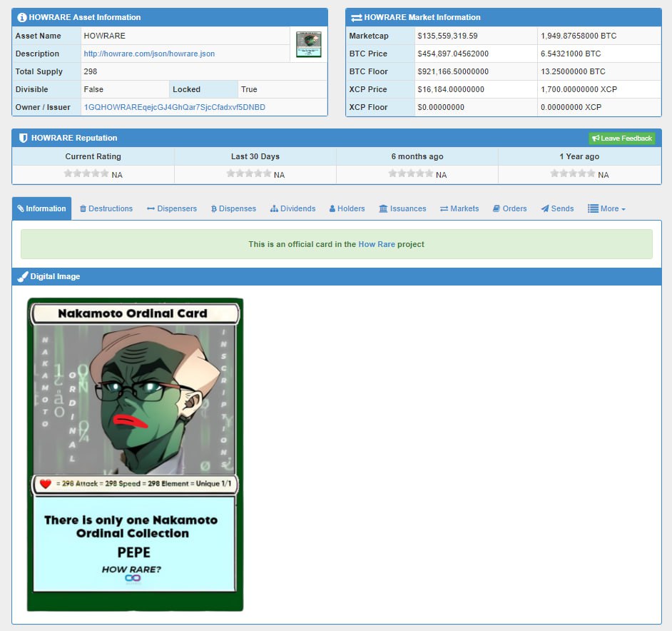
Task: Click the Divisible value False
Action: pos(93,89)
